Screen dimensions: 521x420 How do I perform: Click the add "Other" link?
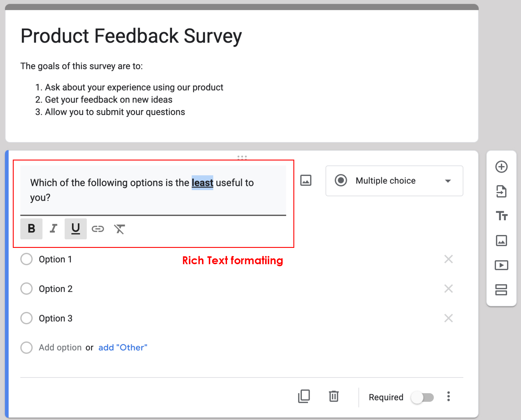[123, 347]
